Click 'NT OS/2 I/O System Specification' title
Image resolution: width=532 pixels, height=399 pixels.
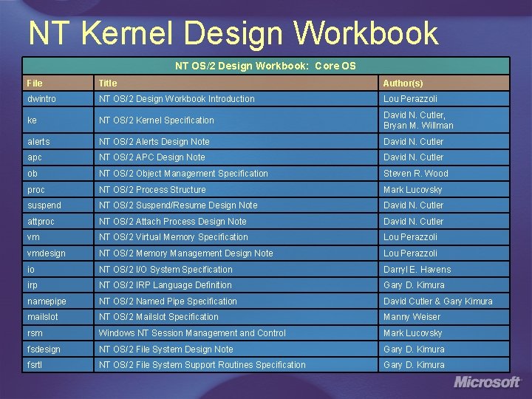coord(166,270)
